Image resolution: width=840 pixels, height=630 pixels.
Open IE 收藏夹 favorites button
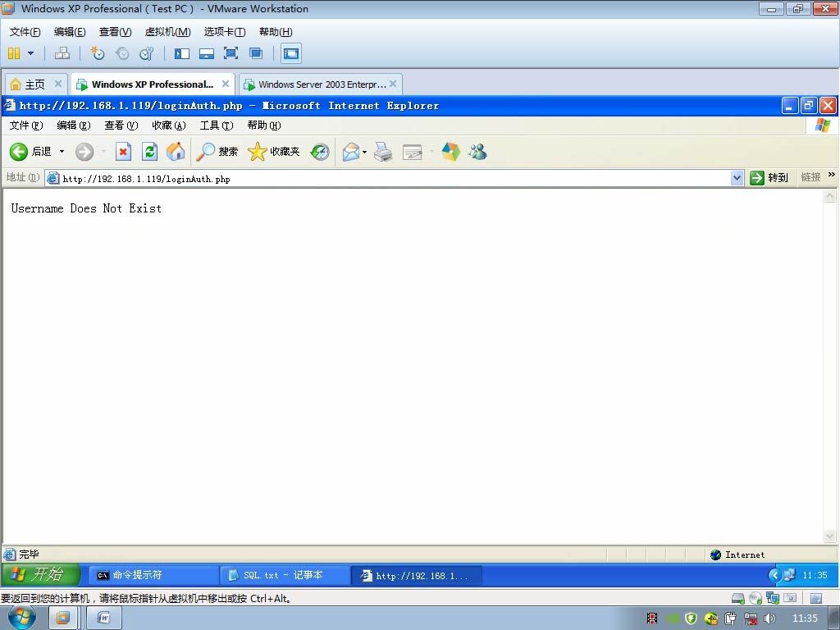point(274,152)
